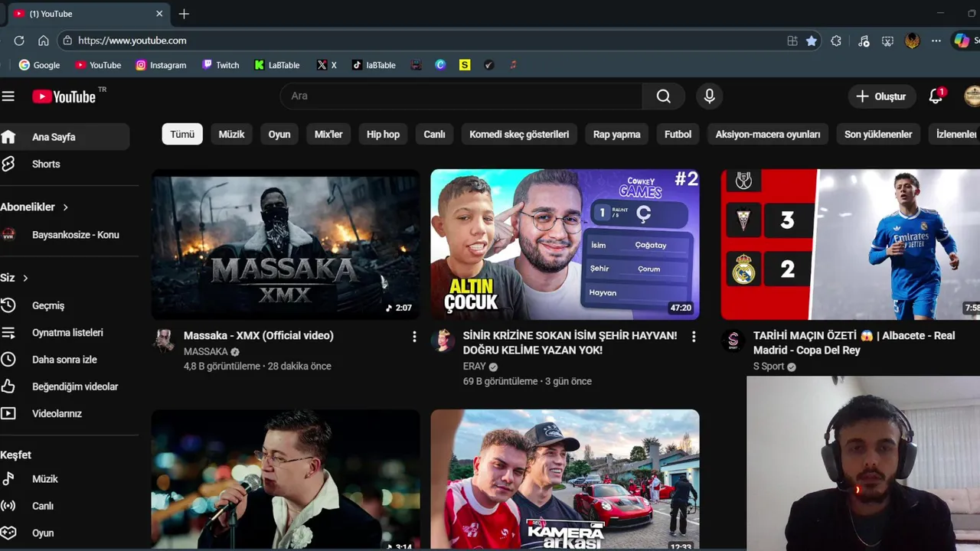980x551 pixels.
Task: Open a new browser tab
Action: coord(184,14)
